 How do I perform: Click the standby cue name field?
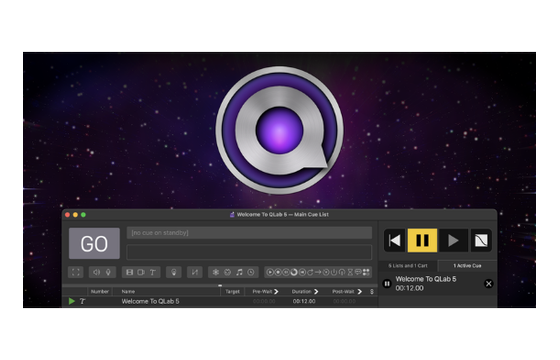pos(249,233)
